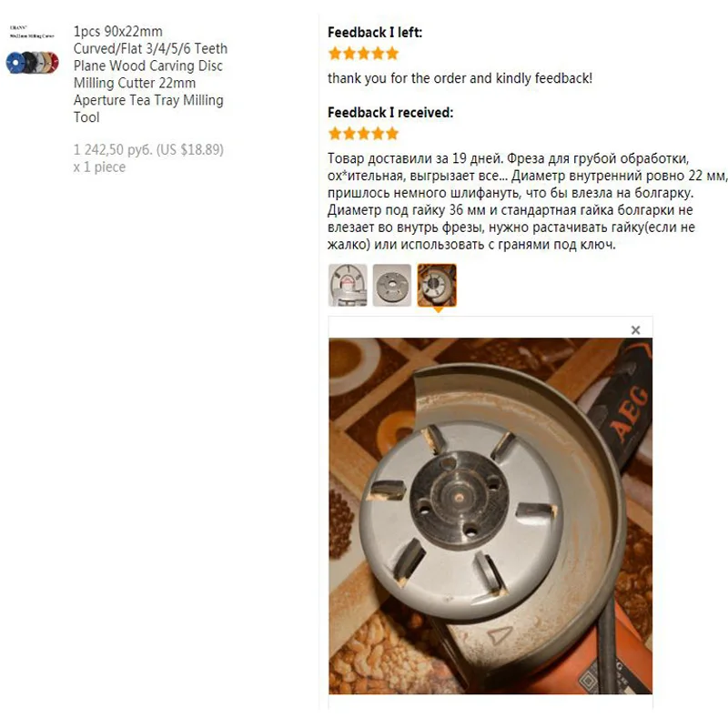Click the Feedback I received heading
728x728 pixels.
(x=390, y=112)
